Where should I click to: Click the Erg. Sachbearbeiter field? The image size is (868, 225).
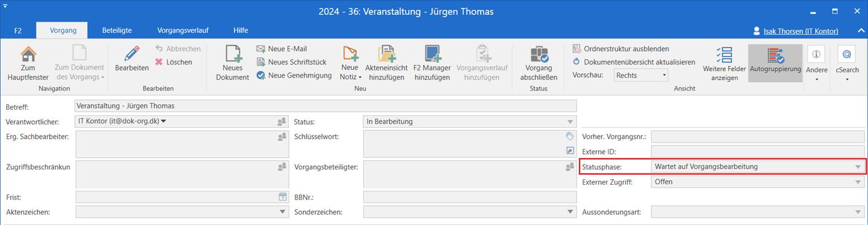182,144
